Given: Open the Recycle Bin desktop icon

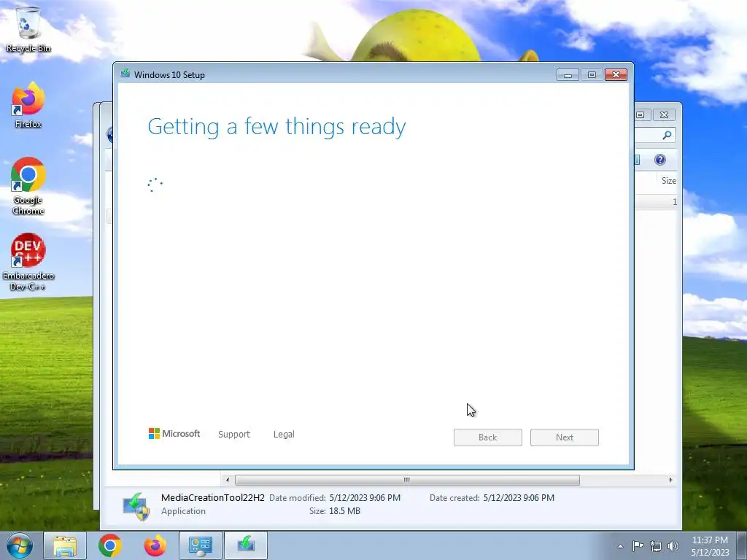Looking at the screenshot, I should click(28, 29).
